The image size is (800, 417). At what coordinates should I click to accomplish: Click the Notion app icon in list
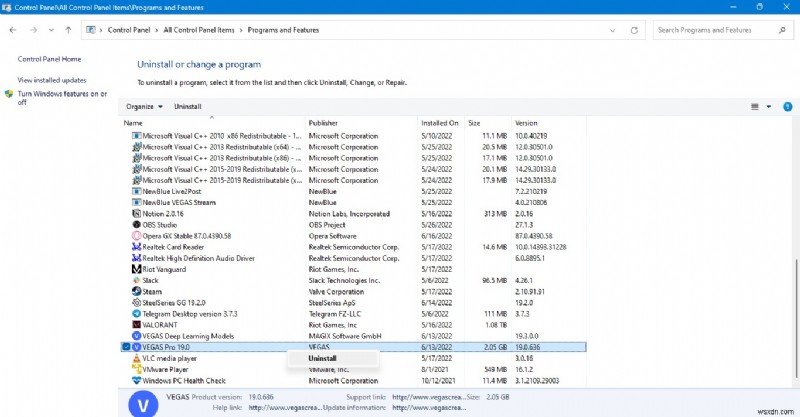pos(136,213)
